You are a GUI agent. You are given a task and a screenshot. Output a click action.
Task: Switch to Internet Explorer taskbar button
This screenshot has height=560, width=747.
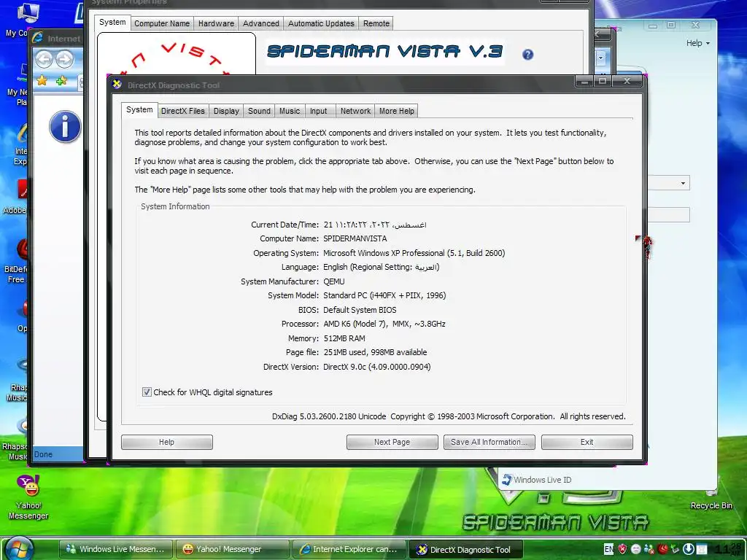349,549
